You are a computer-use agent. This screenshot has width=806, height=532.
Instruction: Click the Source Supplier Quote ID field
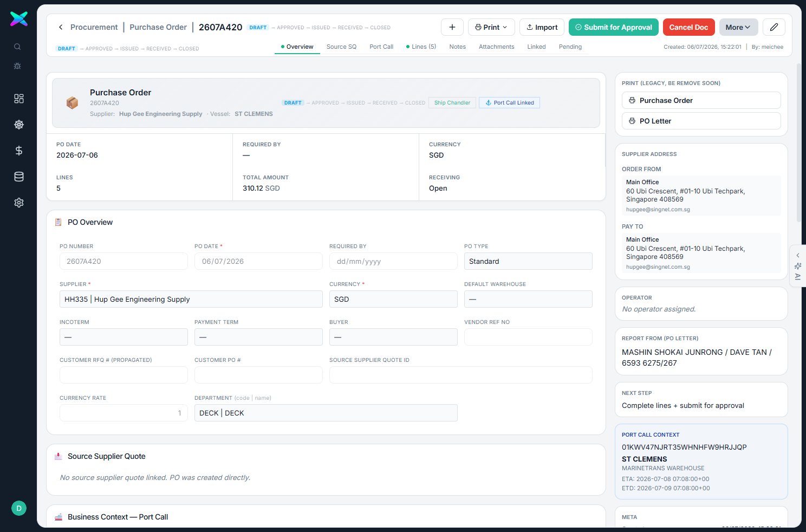click(x=461, y=375)
